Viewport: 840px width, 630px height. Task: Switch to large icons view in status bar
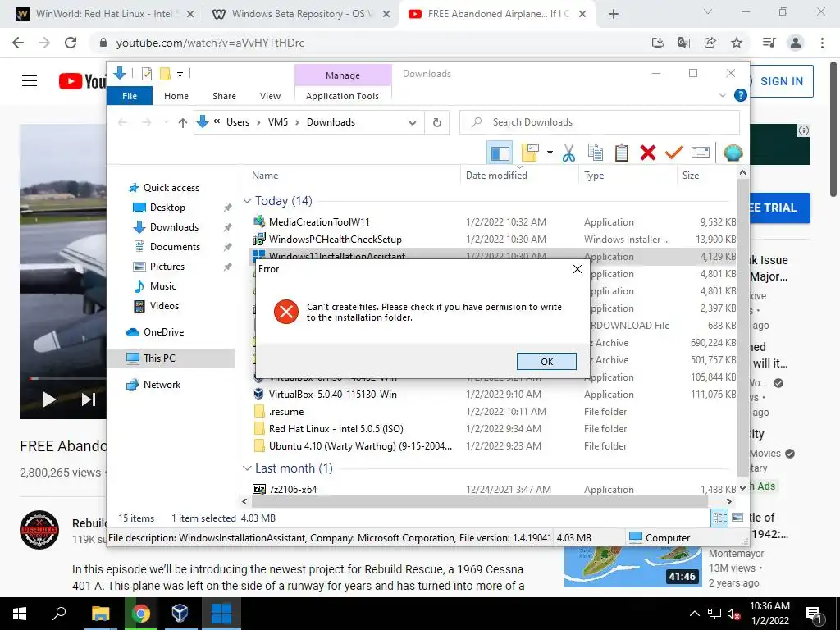[737, 518]
